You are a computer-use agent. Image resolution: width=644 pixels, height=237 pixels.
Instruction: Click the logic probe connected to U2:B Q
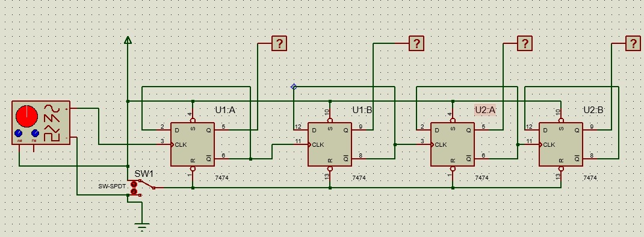(x=633, y=43)
